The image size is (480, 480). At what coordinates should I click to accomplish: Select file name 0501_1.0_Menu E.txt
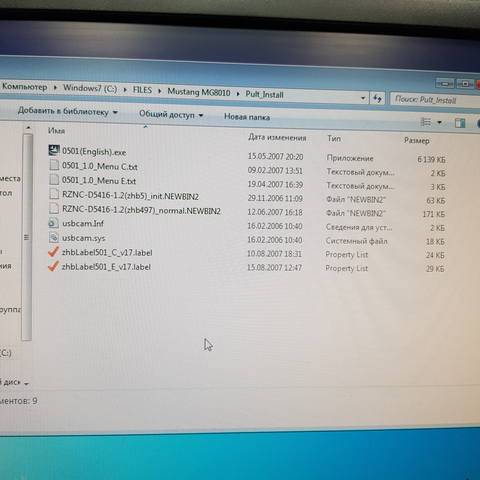click(99, 181)
